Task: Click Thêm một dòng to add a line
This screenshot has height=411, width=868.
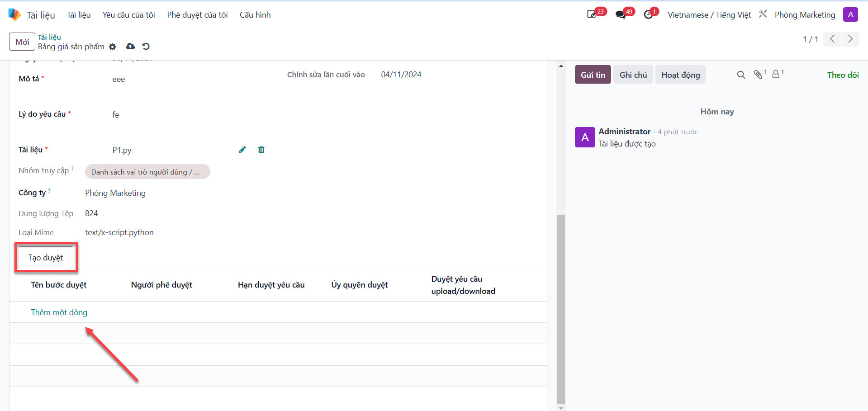Action: [x=59, y=312]
